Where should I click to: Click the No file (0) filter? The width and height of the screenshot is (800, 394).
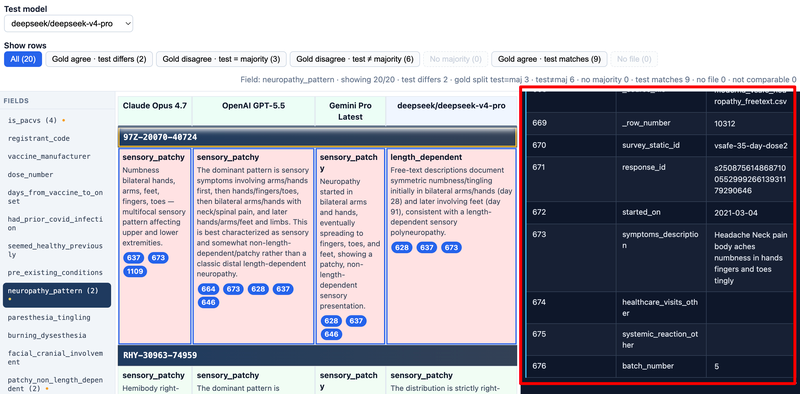tap(634, 59)
